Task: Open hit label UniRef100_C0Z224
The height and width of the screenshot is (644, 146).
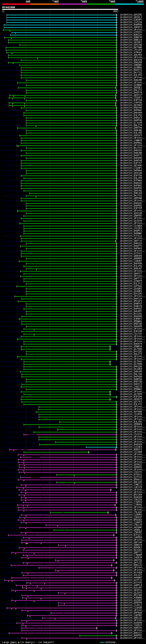Action: click(x=131, y=22)
